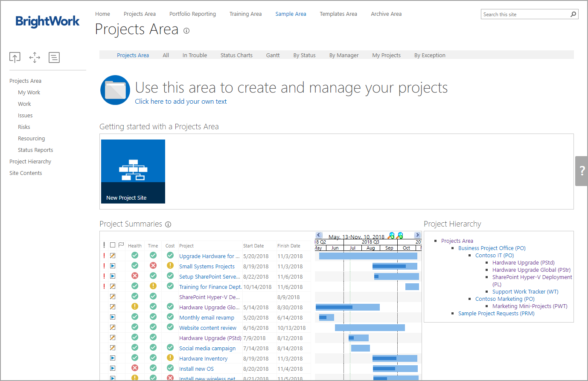Viewport: 588px width, 381px height.
Task: Open the help question mark tab
Action: point(582,171)
